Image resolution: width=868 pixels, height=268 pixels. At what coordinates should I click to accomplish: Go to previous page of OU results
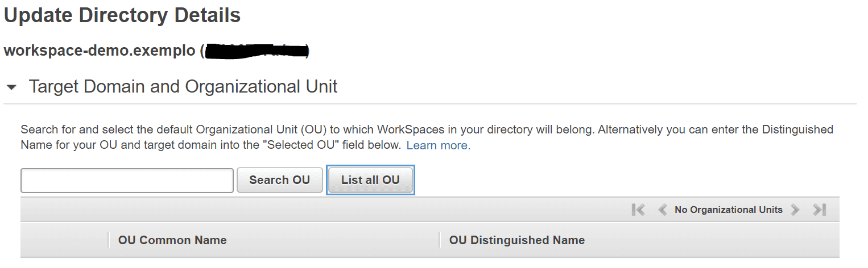point(662,210)
